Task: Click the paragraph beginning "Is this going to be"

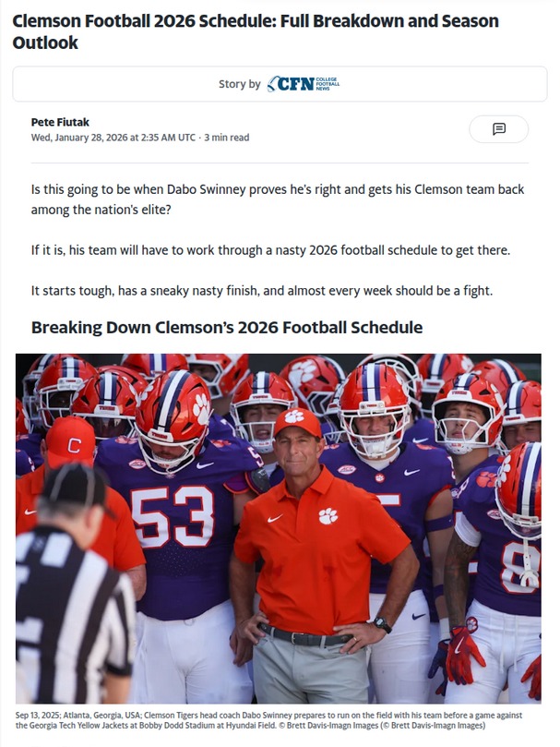Action: [x=277, y=199]
